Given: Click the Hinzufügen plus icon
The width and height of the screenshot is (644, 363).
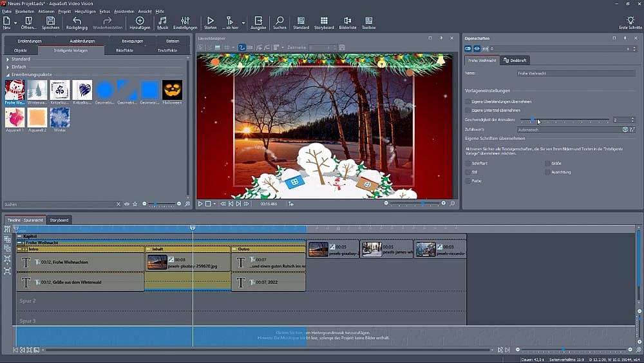Looking at the screenshot, I should click(140, 21).
